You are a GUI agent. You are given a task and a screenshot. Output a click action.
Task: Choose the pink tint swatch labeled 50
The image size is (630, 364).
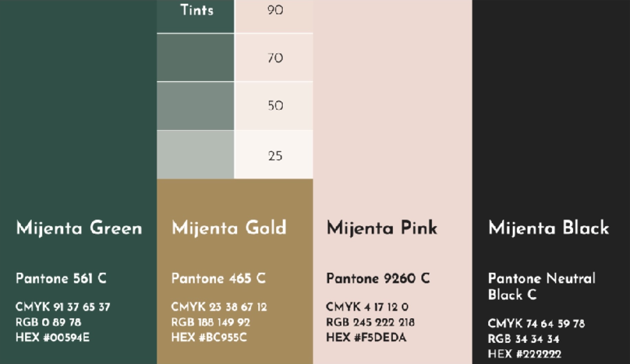point(274,106)
